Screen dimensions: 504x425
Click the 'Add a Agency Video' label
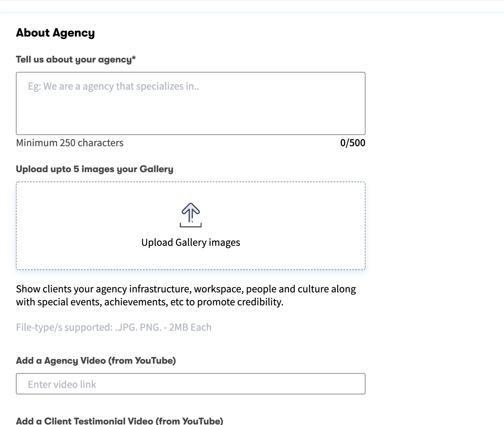coord(96,361)
